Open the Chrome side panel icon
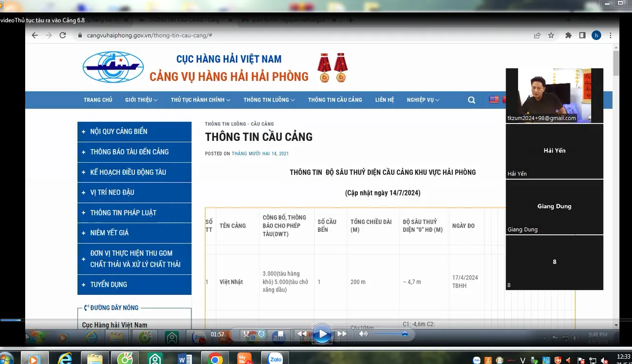The image size is (632, 364). coord(583,35)
